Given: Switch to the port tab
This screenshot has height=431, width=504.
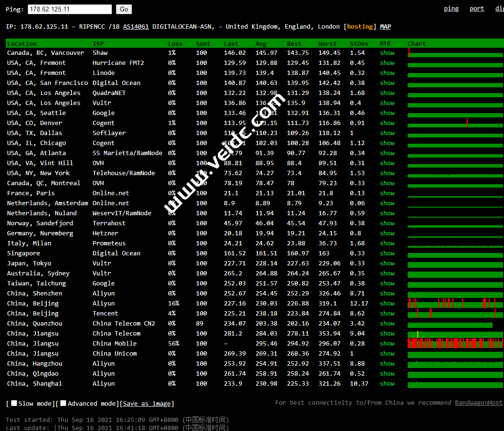Looking at the screenshot, I should [476, 9].
